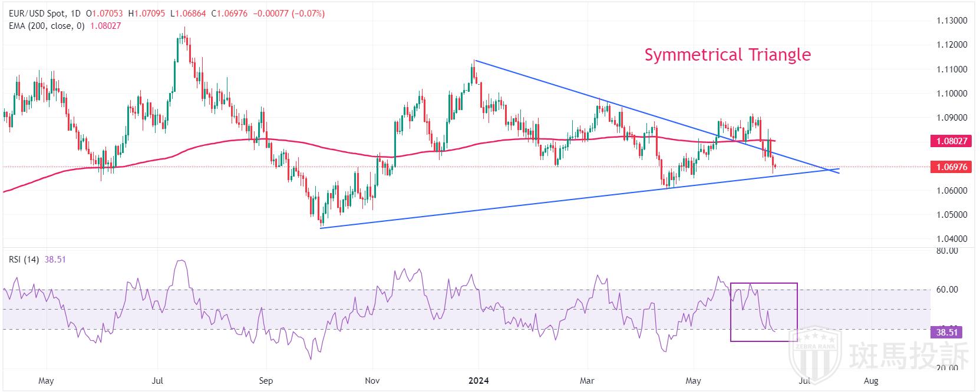Image resolution: width=980 pixels, height=392 pixels.
Task: Select the Symmetrical Triangle text annotation
Action: [x=727, y=55]
